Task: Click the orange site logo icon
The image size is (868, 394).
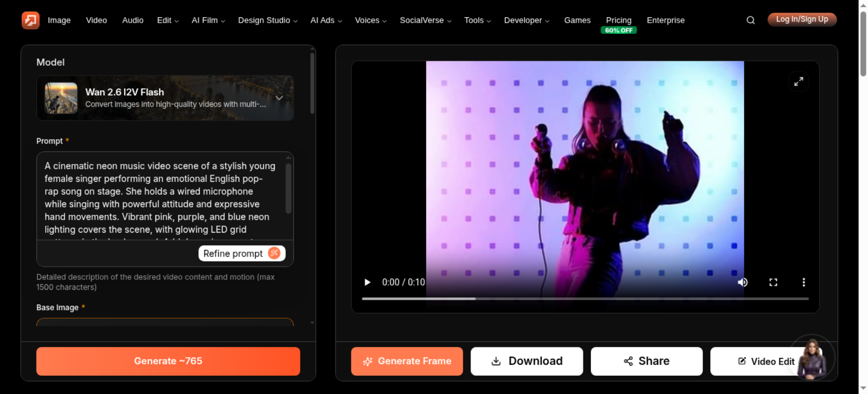Action: 30,20
